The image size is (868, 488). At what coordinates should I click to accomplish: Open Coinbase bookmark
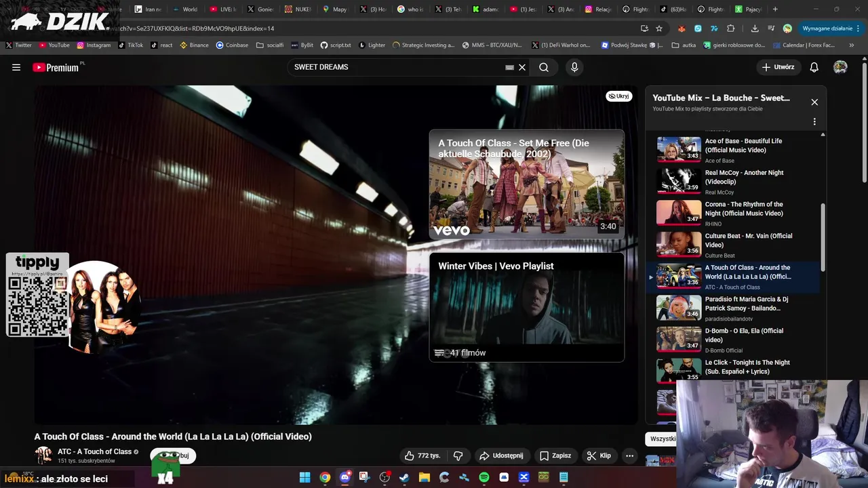(x=232, y=45)
